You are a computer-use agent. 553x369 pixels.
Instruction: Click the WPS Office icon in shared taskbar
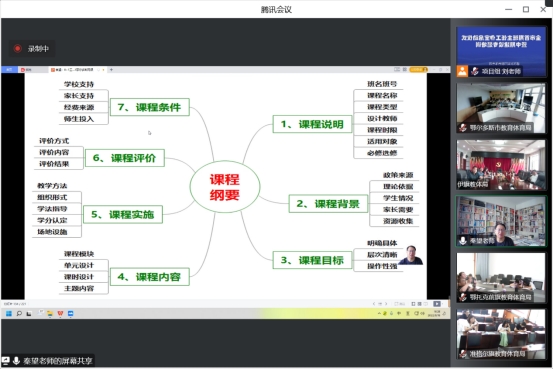[60, 314]
